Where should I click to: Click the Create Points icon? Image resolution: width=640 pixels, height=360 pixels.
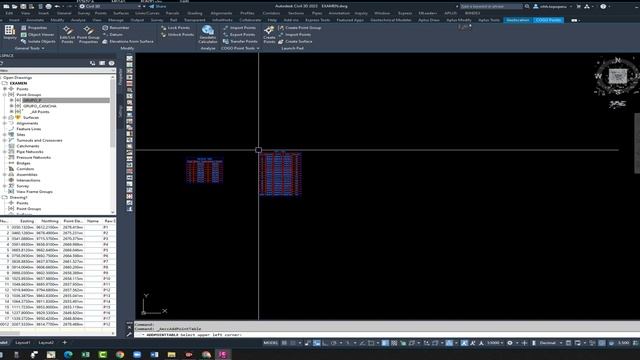(x=269, y=34)
